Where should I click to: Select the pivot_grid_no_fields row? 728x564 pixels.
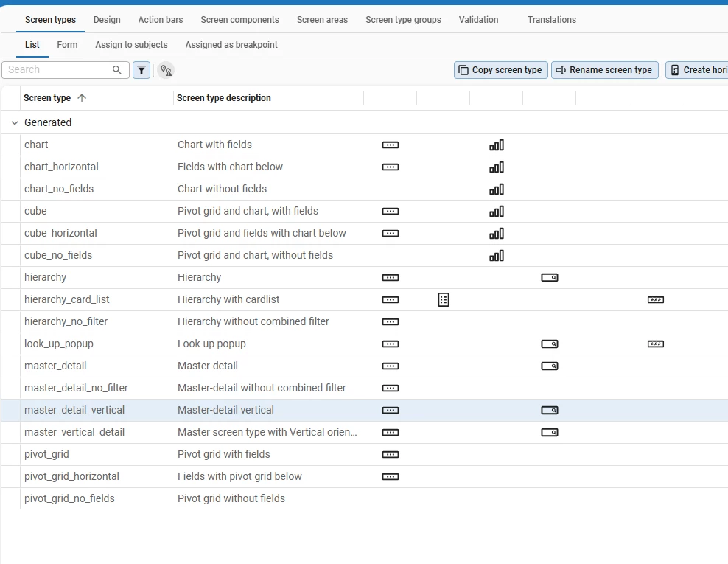coord(69,499)
